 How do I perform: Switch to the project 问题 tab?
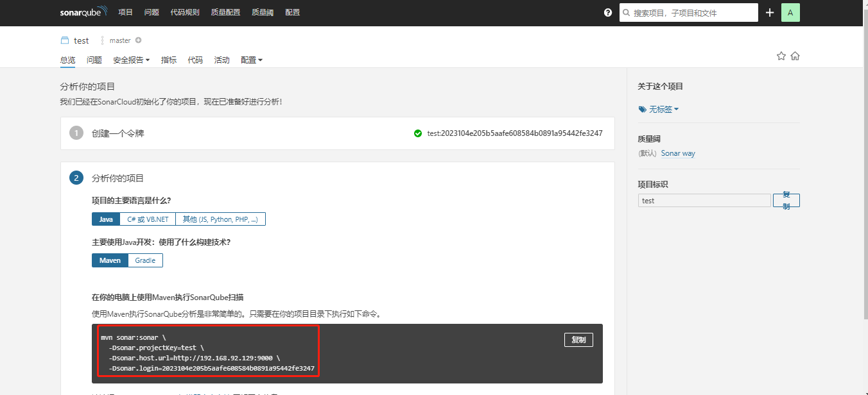(94, 60)
